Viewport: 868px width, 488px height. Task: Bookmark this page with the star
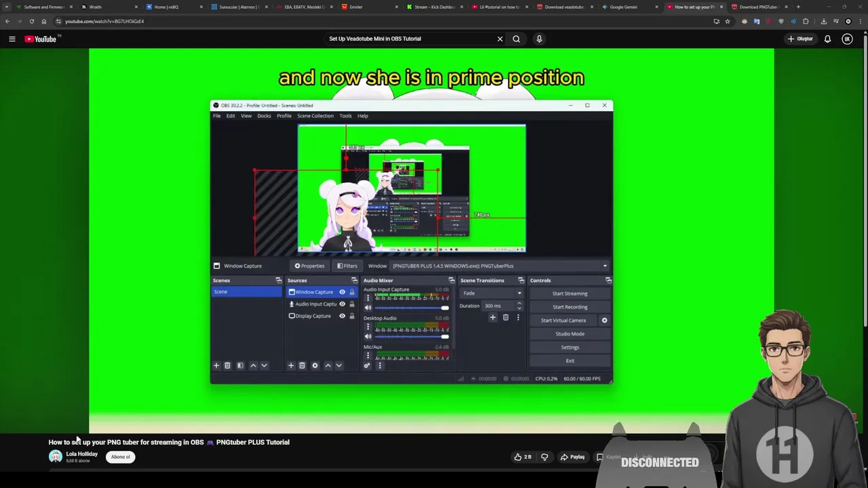(x=728, y=21)
